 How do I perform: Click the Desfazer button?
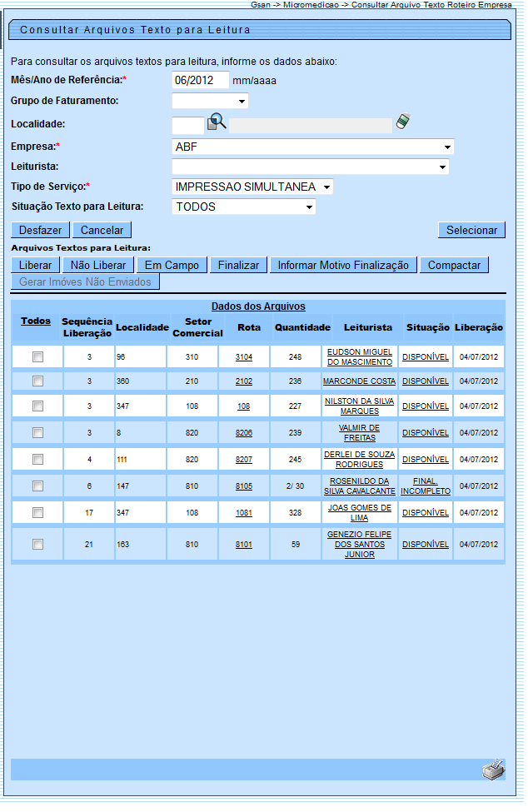click(40, 231)
